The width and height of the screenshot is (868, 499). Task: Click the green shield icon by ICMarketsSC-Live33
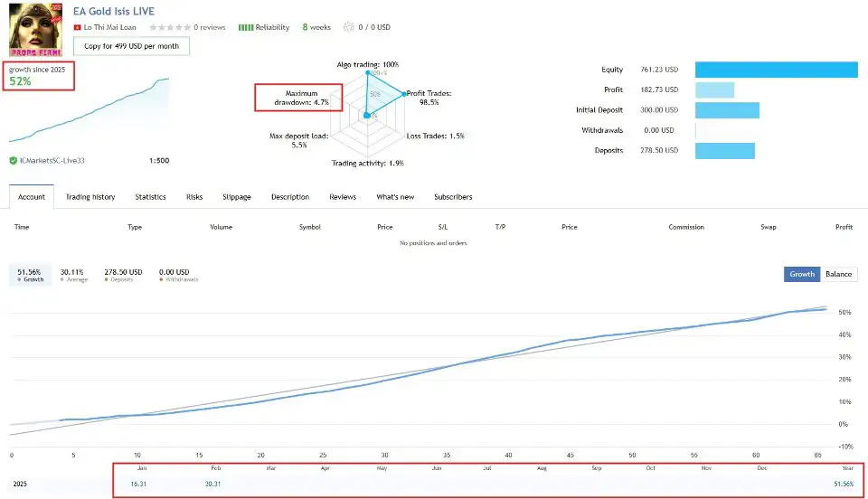click(13, 161)
